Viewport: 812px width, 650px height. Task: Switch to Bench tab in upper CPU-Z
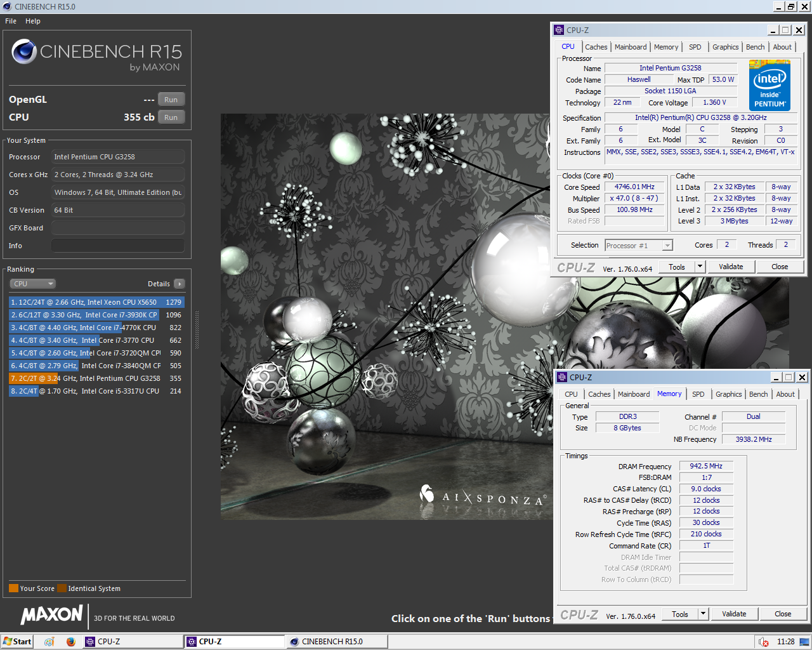755,47
